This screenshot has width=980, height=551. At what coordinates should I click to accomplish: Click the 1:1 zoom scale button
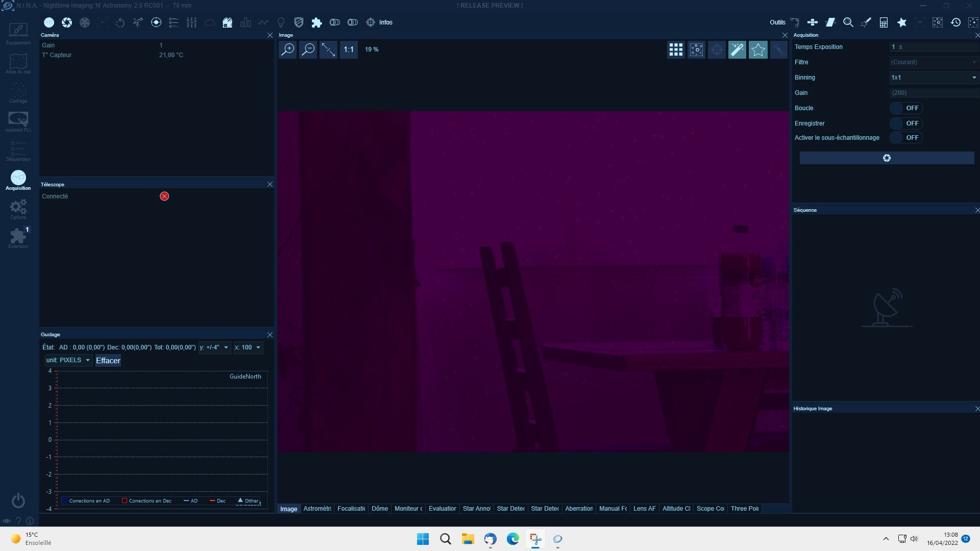point(349,49)
